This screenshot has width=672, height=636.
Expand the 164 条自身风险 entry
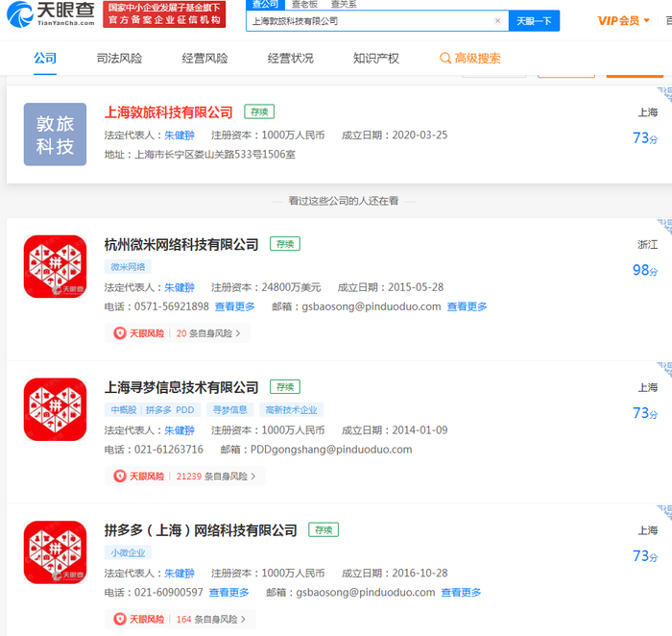point(211,620)
